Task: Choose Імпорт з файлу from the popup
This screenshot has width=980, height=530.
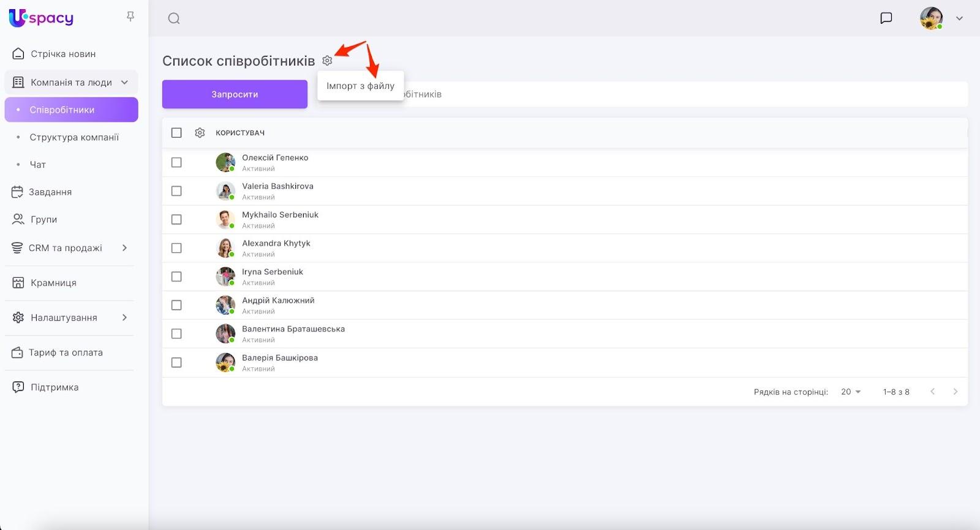Action: pos(361,86)
